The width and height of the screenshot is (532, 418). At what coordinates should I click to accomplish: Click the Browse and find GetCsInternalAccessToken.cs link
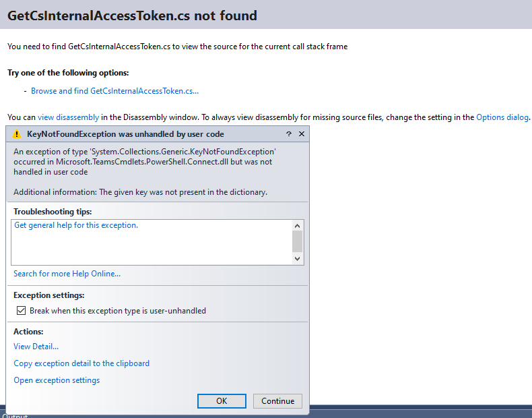pyautogui.click(x=114, y=91)
